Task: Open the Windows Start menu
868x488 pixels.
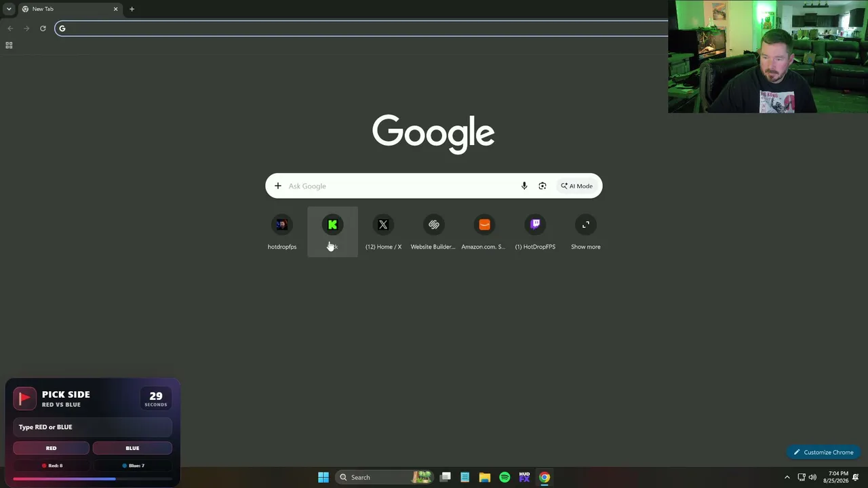Action: click(x=323, y=477)
